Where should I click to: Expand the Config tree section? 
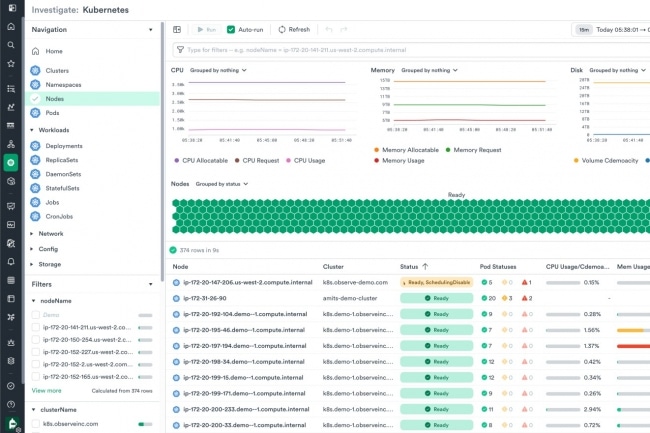32,249
